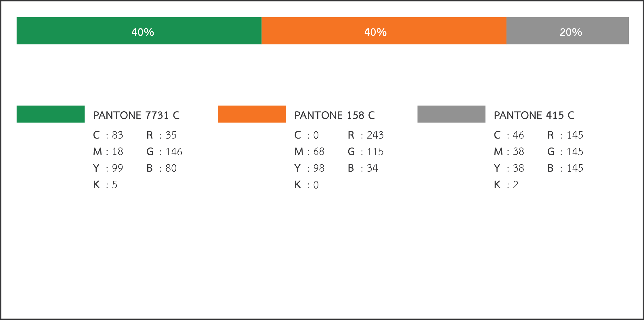644x320 pixels.
Task: Click the gray 20% bar segment
Action: click(x=567, y=31)
